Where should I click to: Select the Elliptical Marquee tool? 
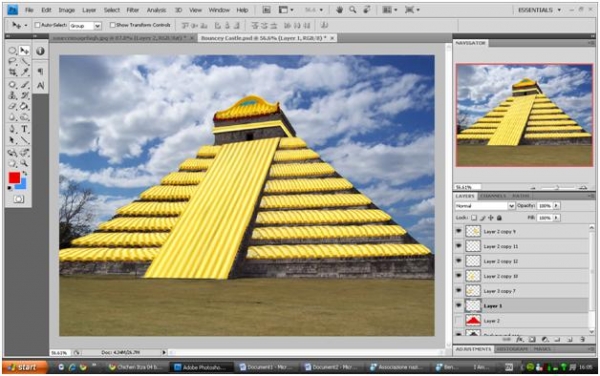pos(12,51)
